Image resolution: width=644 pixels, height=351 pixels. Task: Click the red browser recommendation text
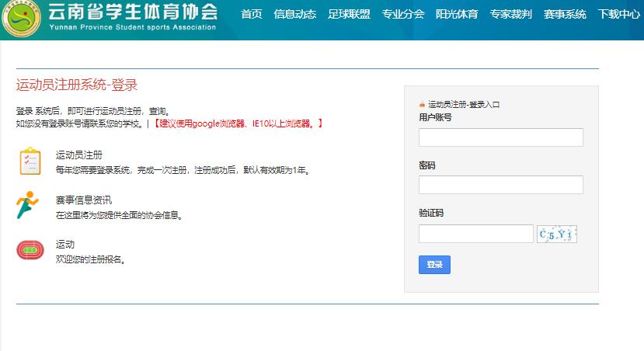pyautogui.click(x=238, y=123)
